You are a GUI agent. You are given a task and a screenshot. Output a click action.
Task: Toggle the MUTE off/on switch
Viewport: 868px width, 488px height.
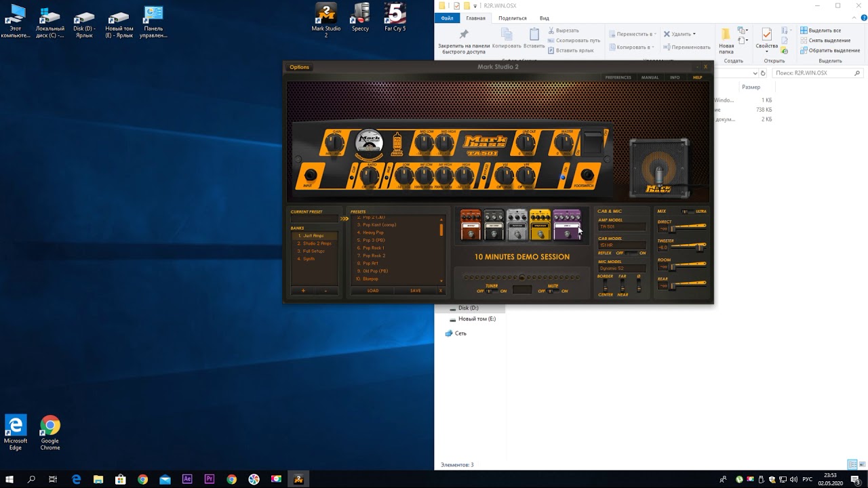tap(553, 291)
